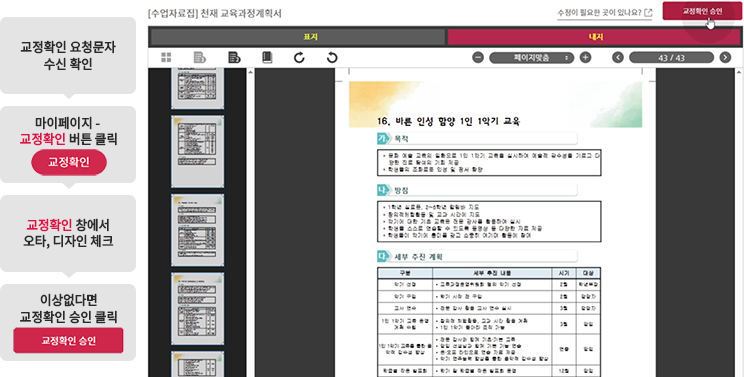This screenshot has width=744, height=377.
Task: Switch to the book spread view icon
Action: tap(267, 58)
